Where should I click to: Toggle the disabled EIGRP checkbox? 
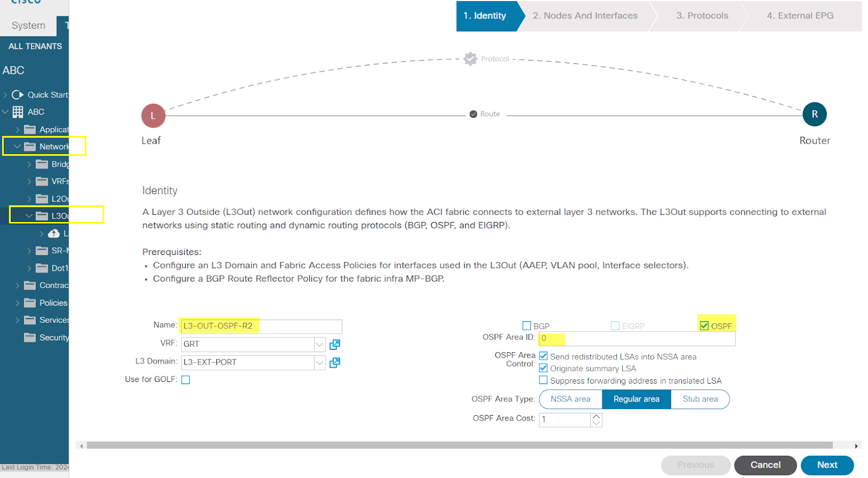click(615, 326)
